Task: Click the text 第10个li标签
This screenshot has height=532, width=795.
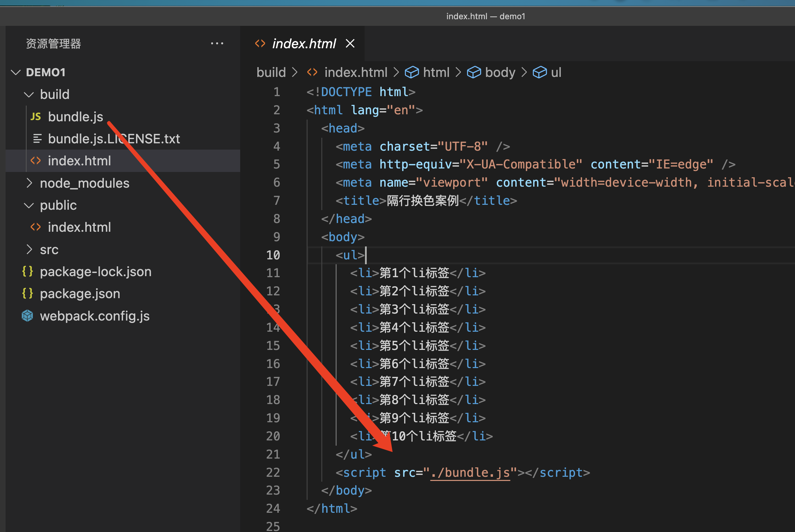Action: point(418,436)
